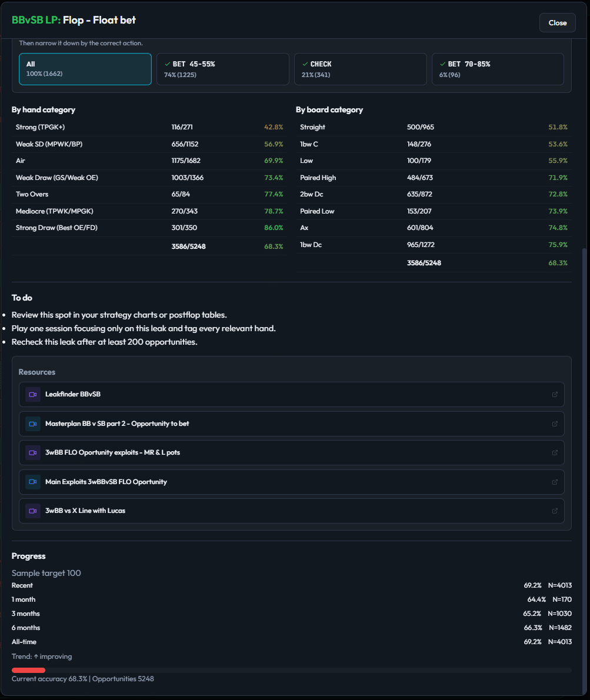590x700 pixels.
Task: Close the Flop - Float bet dialog
Action: pyautogui.click(x=557, y=23)
